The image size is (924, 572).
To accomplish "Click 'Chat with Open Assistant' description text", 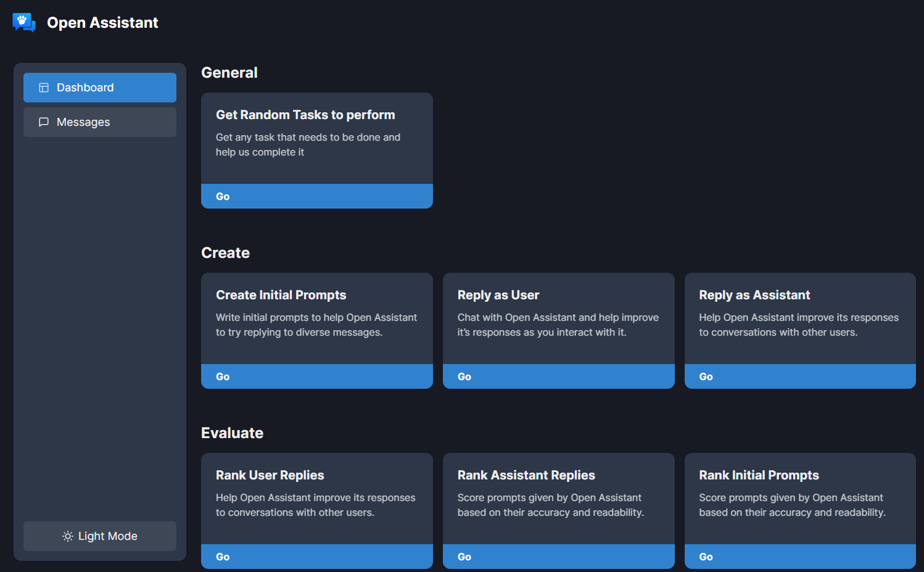I will pos(558,325).
